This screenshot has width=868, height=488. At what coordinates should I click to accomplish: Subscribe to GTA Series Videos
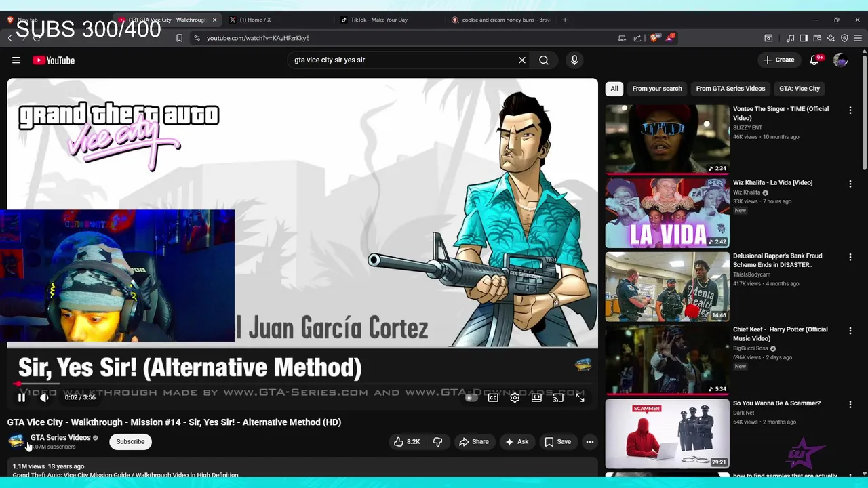130,442
